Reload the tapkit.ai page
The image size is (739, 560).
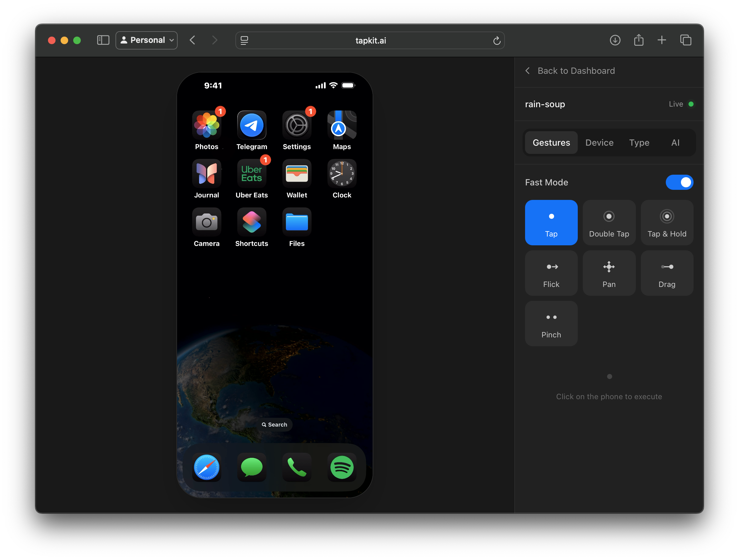[496, 41]
